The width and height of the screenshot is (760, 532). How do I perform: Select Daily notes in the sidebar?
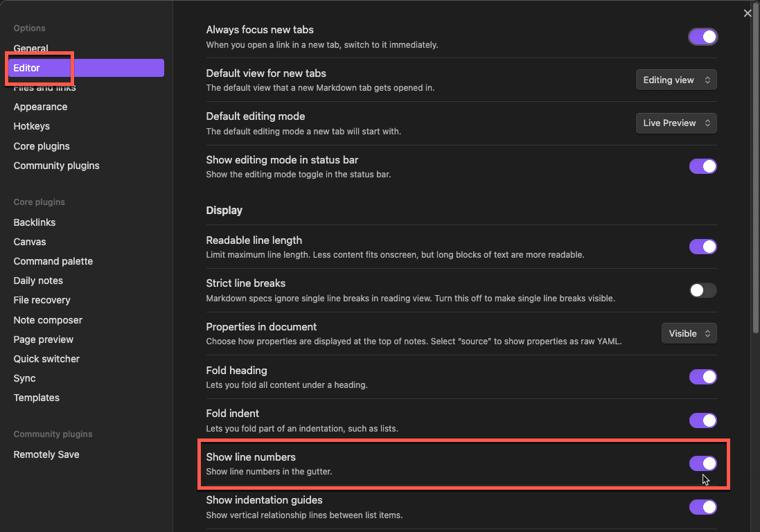pyautogui.click(x=38, y=281)
